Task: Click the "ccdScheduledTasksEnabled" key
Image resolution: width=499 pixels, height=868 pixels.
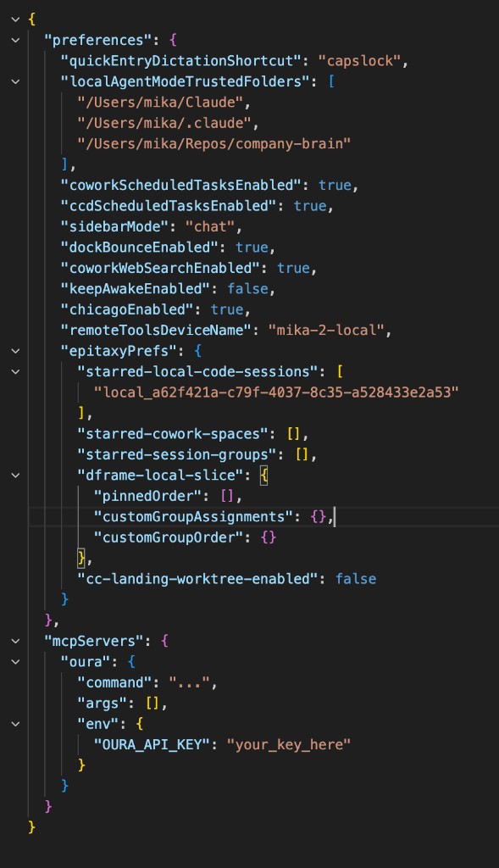Action: tap(169, 206)
